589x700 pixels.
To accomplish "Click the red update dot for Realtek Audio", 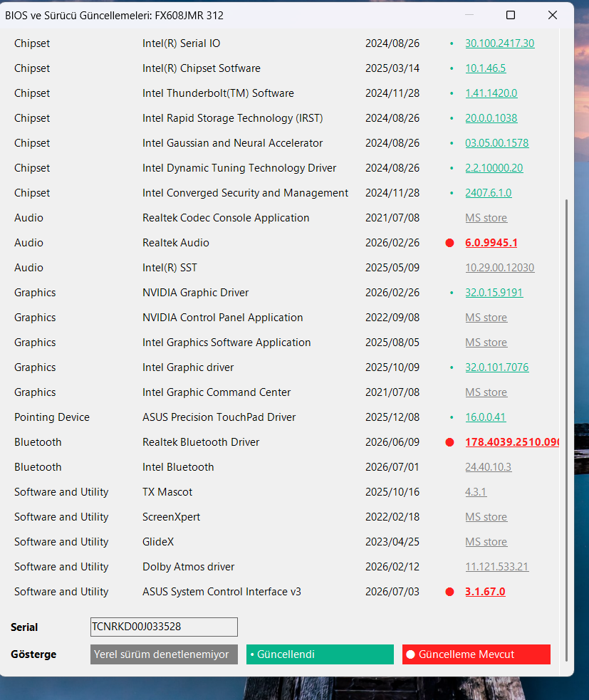I will click(x=449, y=243).
